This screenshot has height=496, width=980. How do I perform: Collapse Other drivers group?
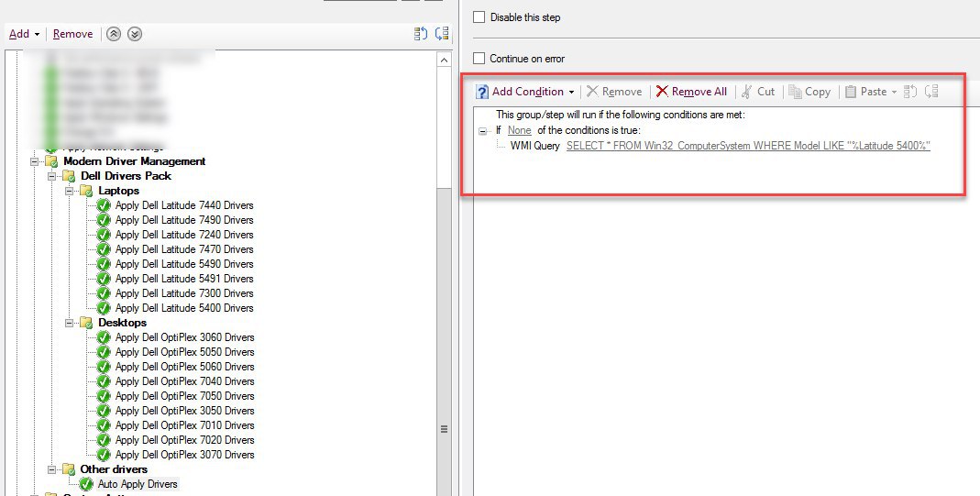coord(52,469)
